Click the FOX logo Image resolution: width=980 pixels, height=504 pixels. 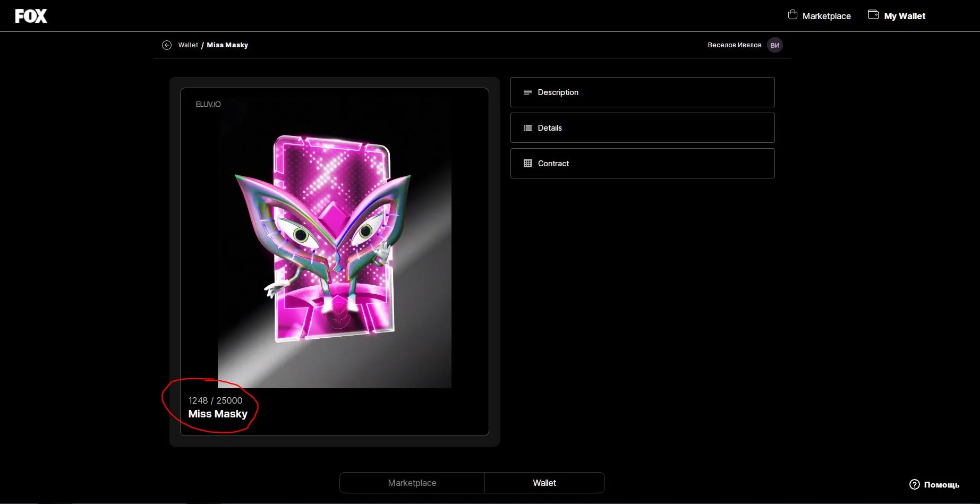pyautogui.click(x=31, y=16)
